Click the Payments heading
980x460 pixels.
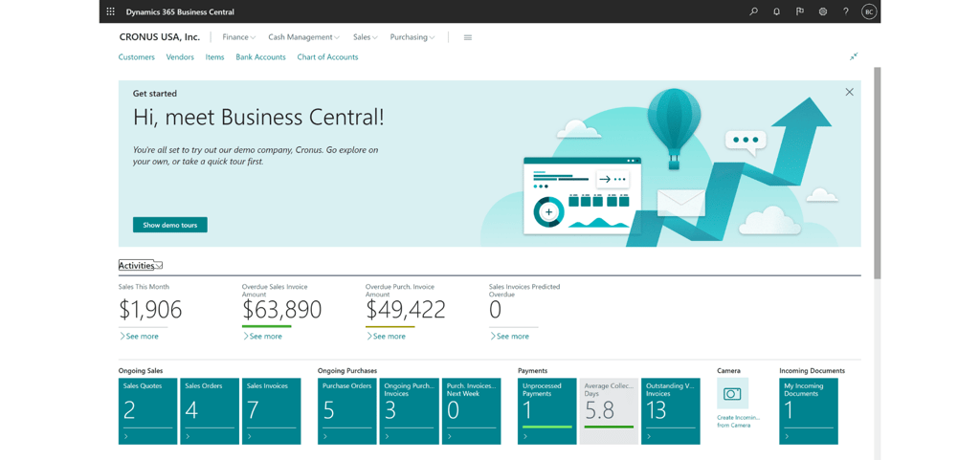(x=532, y=370)
